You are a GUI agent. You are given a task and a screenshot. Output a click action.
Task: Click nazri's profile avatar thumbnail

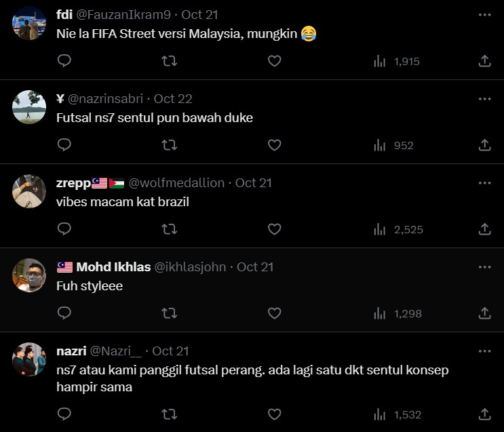pos(29,359)
